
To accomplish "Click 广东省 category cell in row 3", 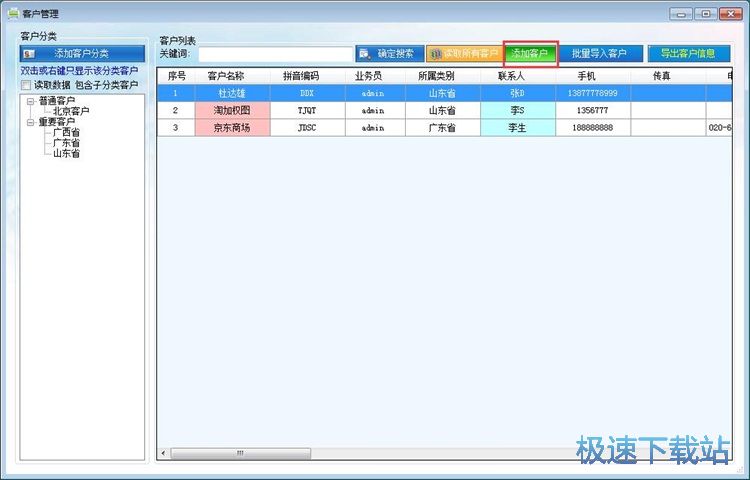I will pyautogui.click(x=442, y=128).
